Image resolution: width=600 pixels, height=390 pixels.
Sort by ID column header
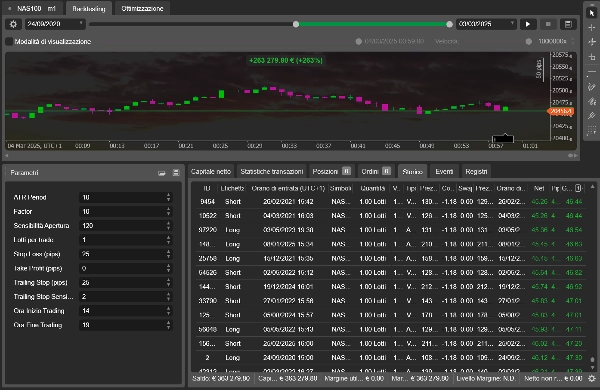click(207, 188)
